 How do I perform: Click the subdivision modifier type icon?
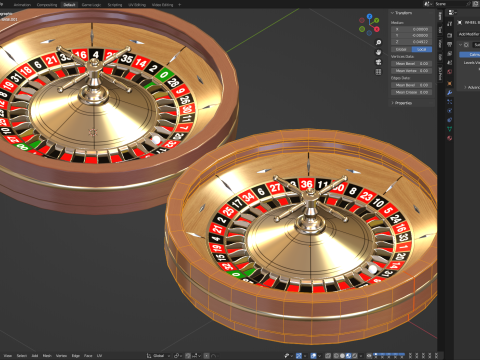point(466,45)
